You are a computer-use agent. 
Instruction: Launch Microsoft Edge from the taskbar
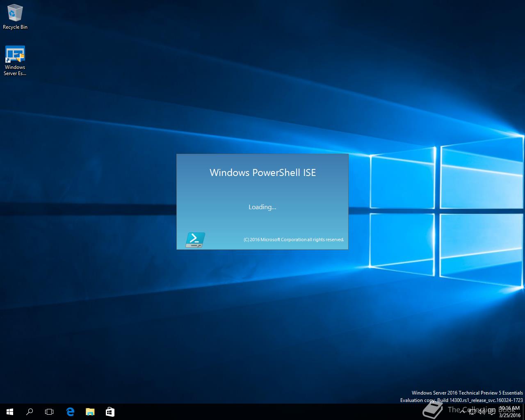[70, 412]
